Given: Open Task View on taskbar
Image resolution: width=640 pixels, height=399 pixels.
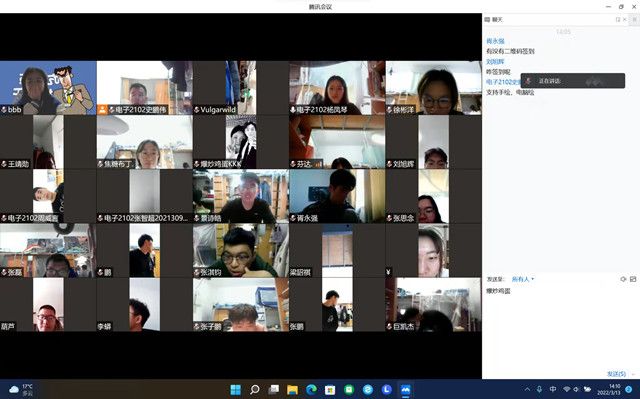Looking at the screenshot, I should pos(274,390).
